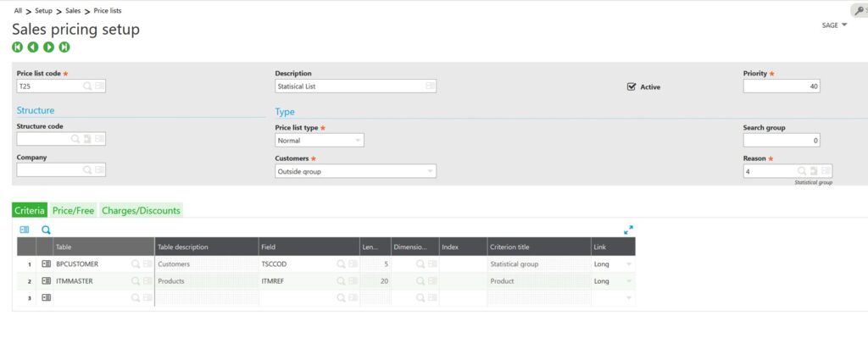Viewport: 868px width, 338px height.
Task: Click the Field column header
Action: point(309,247)
